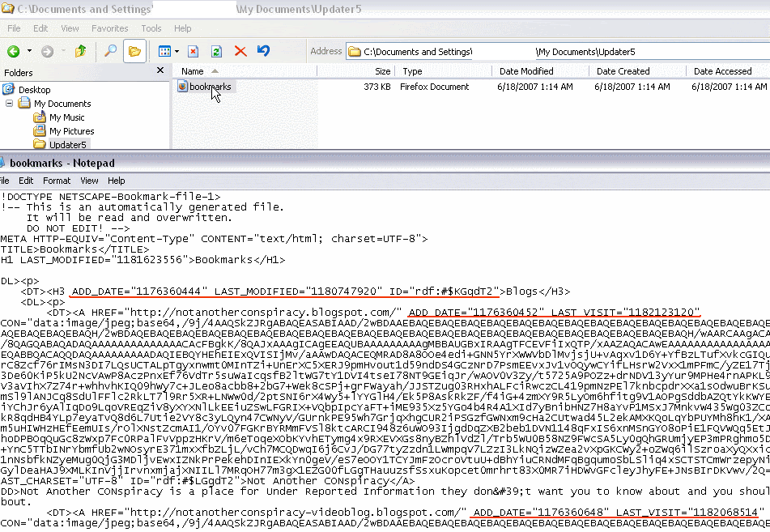Click the folder icon in Address bar
This screenshot has height=532, width=770.
point(355,52)
